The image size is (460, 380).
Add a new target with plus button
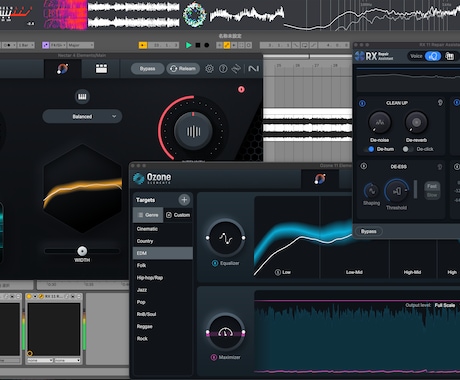coord(184,200)
